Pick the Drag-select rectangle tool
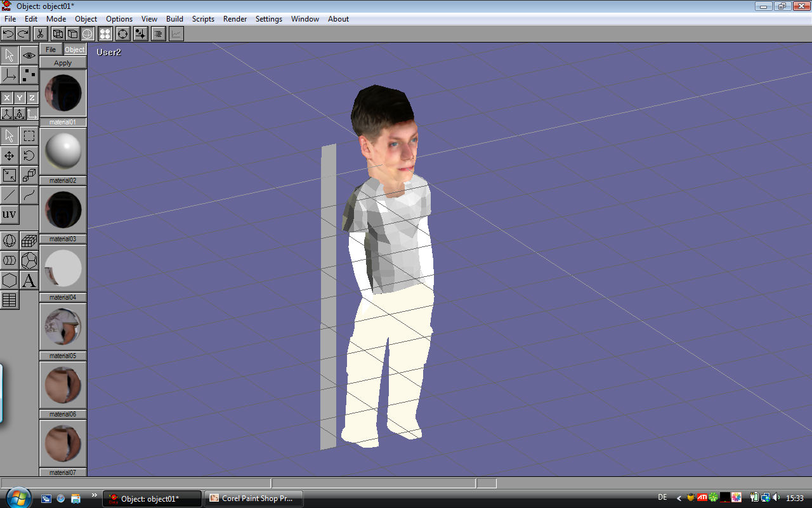This screenshot has width=812, height=508. point(29,136)
